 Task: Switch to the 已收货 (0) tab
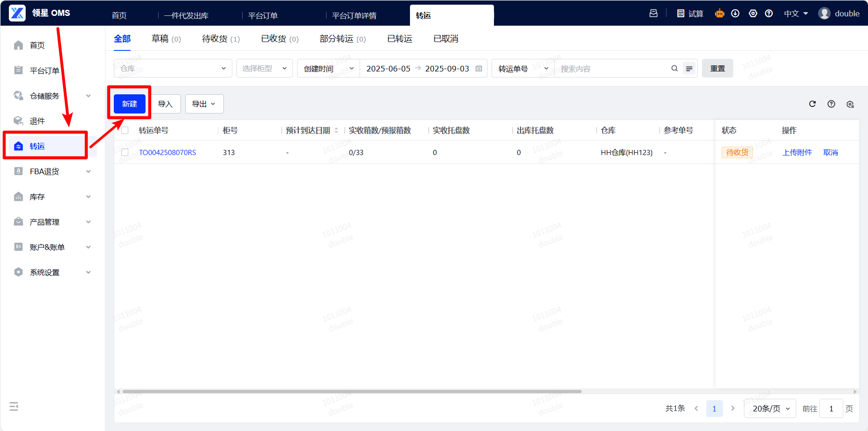(x=280, y=39)
